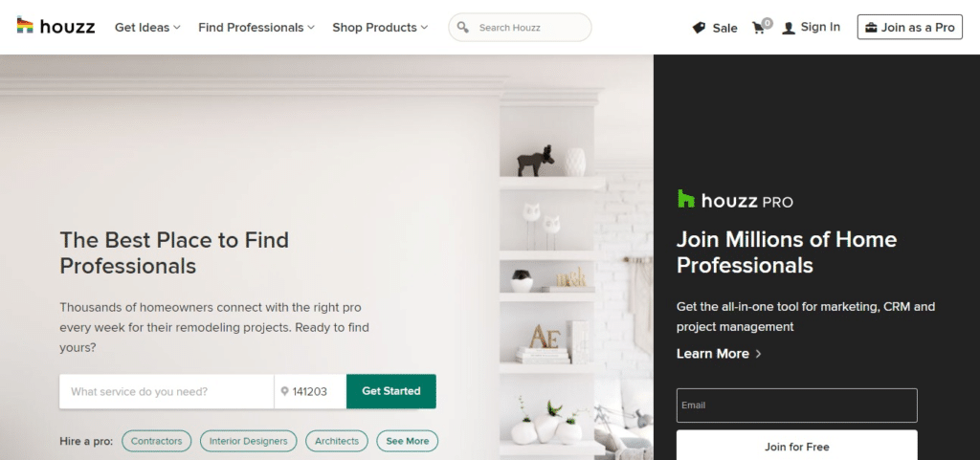Expand the Find Professionals dropdown menu

pos(256,28)
